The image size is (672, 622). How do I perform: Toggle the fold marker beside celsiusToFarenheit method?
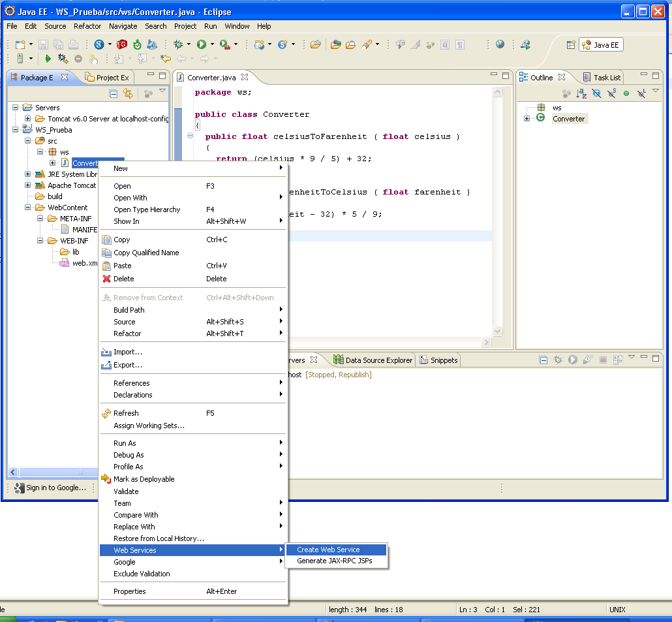click(x=190, y=136)
